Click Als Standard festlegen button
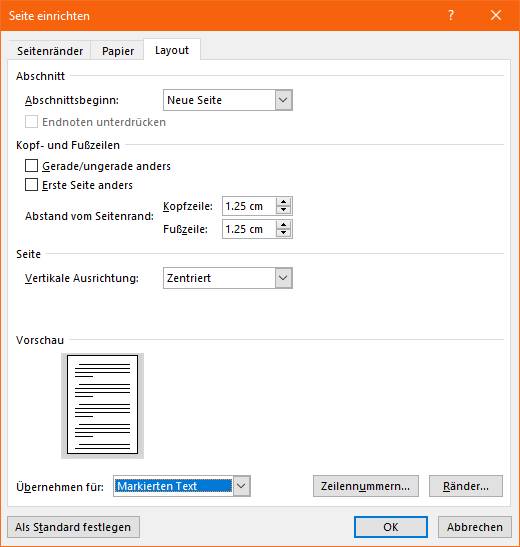 coord(73,527)
